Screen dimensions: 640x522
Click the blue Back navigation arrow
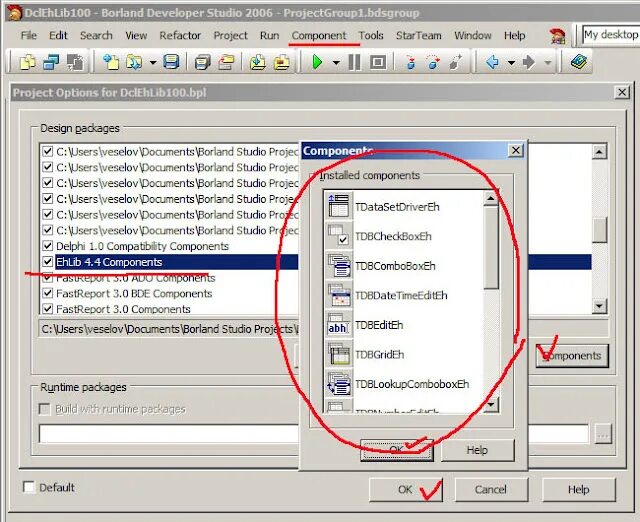point(493,62)
